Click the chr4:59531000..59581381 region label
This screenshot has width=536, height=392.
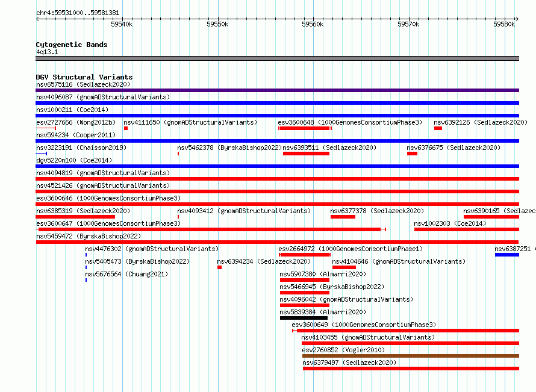point(78,13)
